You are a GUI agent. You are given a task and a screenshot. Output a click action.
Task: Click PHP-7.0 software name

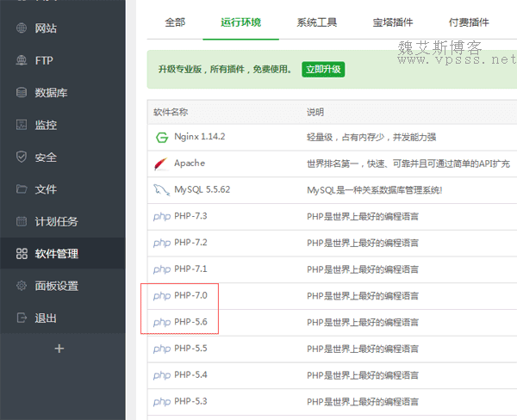coord(190,295)
